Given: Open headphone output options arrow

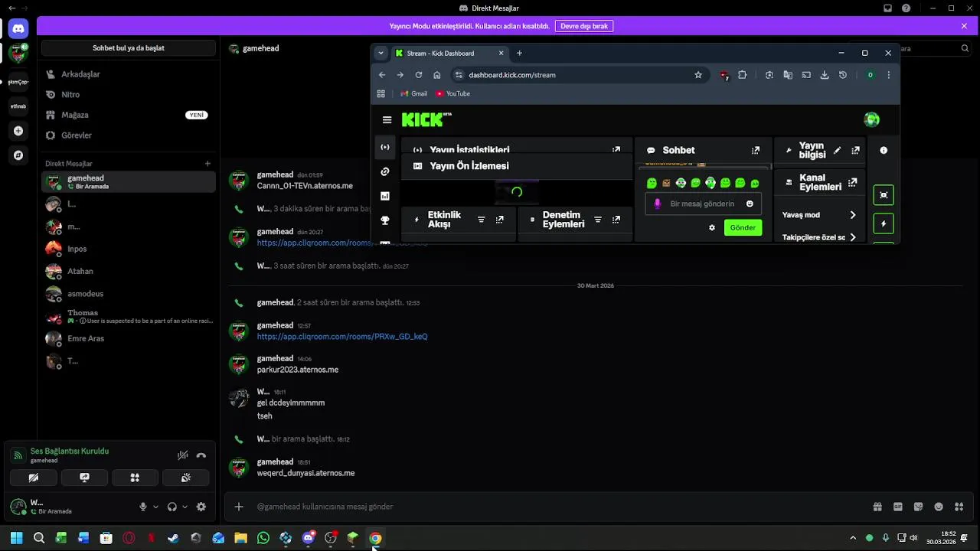Looking at the screenshot, I should pyautogui.click(x=185, y=507).
